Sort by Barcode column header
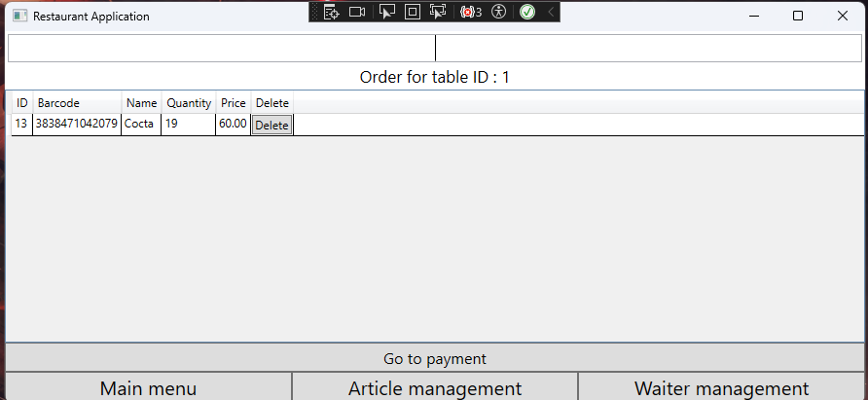868x400 pixels. 77,103
